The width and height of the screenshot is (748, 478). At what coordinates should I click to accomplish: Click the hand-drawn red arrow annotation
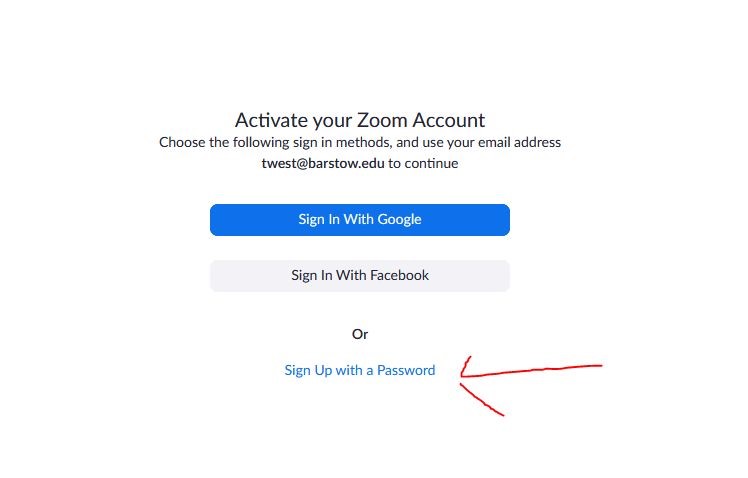[x=530, y=372]
